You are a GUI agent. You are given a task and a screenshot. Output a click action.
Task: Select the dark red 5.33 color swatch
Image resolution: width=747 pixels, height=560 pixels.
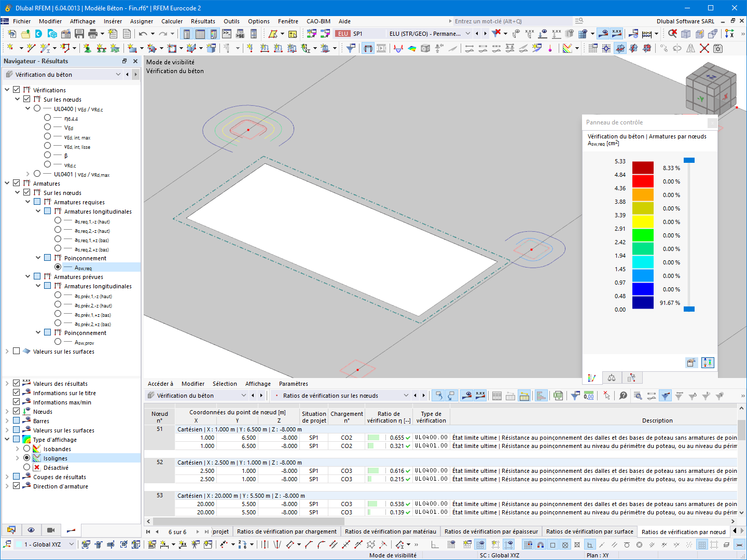(643, 167)
